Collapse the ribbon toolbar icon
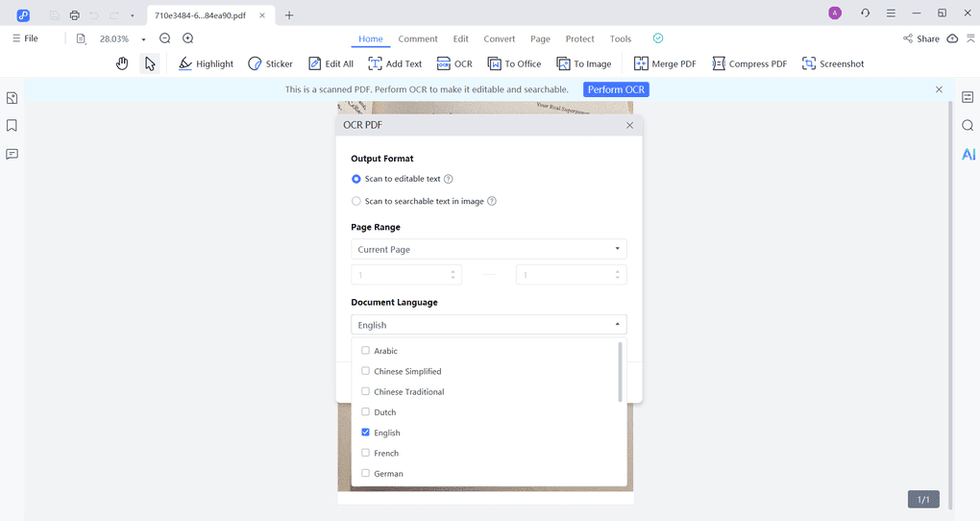This screenshot has height=521, width=980. pyautogui.click(x=970, y=38)
